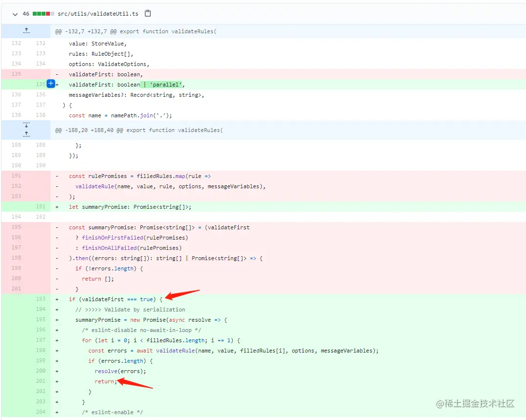This screenshot has height=420, width=526.
Task: Expand down arrow before line 188 hunk
Action: (x=26, y=126)
